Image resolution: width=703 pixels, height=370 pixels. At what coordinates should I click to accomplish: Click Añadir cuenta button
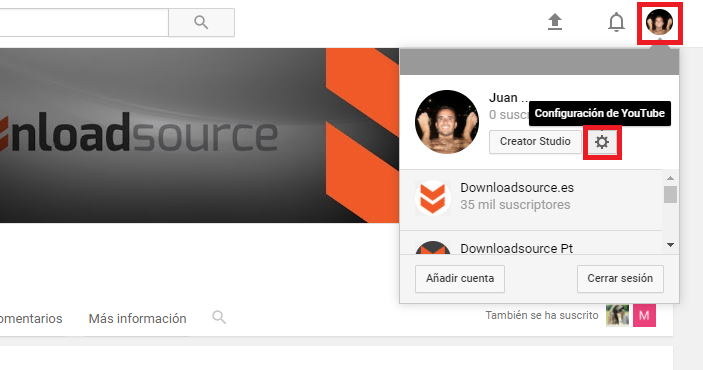[x=460, y=279]
